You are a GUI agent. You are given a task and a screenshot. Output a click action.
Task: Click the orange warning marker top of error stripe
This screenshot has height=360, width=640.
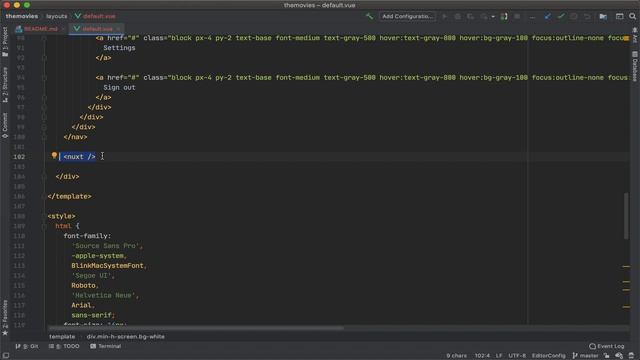[x=626, y=38]
